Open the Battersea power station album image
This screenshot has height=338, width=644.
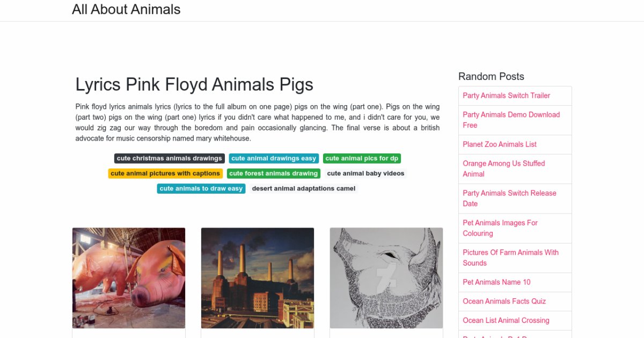[x=258, y=277]
